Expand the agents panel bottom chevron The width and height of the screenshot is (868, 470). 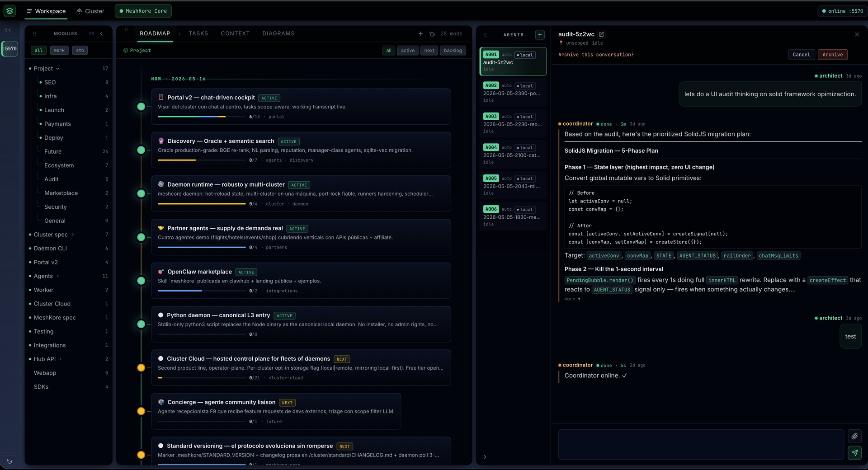tap(485, 457)
